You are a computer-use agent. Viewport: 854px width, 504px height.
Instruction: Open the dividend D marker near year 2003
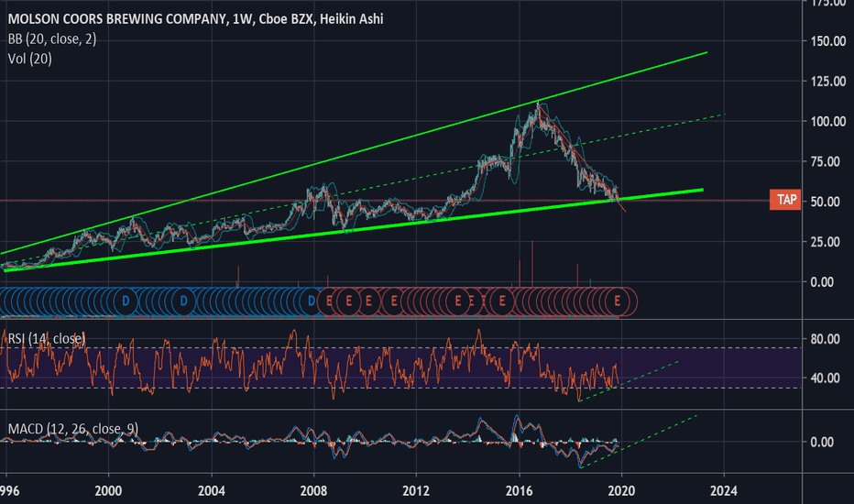click(183, 301)
